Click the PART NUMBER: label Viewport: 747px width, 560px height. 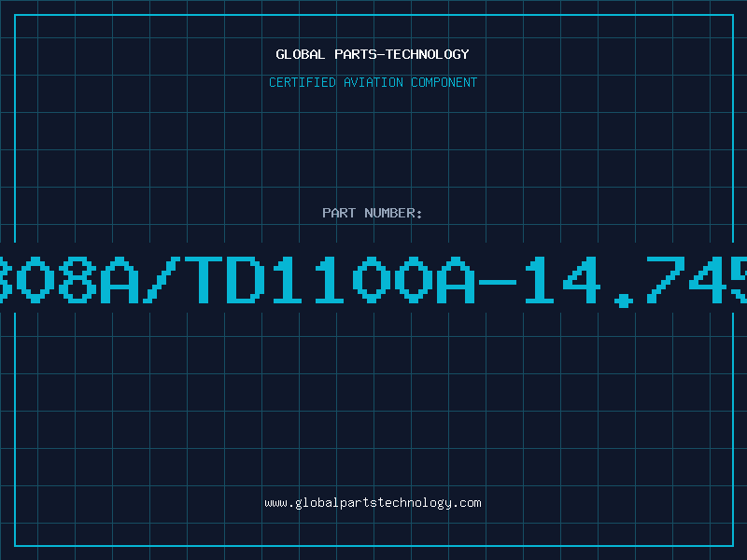373,213
